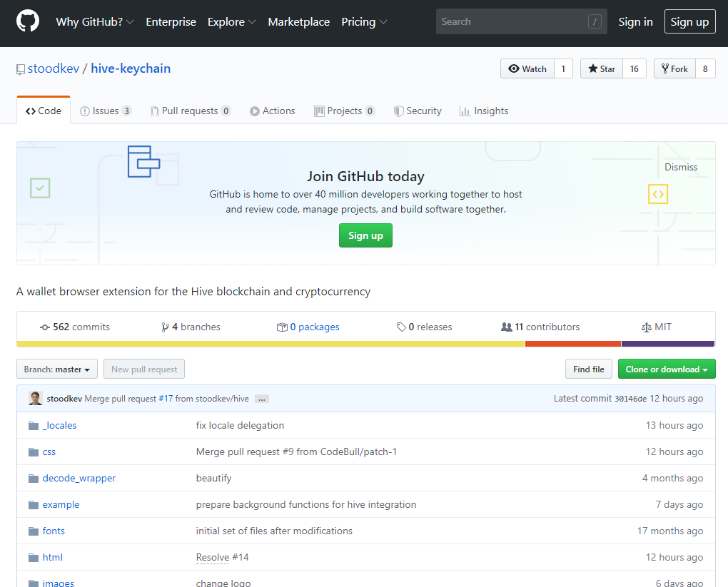Image resolution: width=728 pixels, height=587 pixels.
Task: Click the folder icon next to example
Action: click(34, 505)
